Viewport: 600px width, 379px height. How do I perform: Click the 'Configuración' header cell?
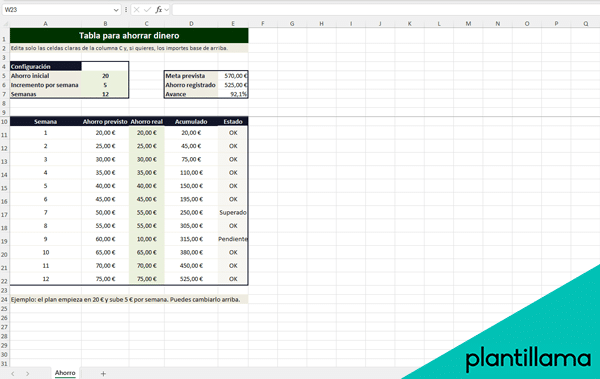[x=46, y=66]
